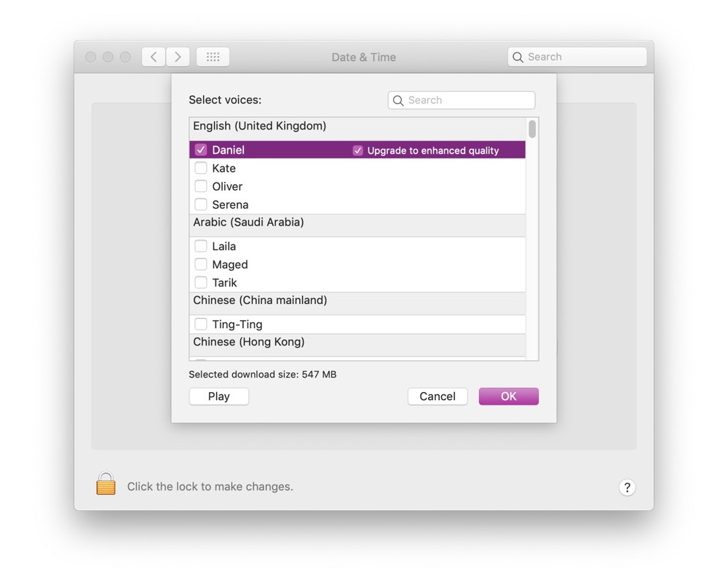Click the lock icon to make changes
The width and height of the screenshot is (728, 582).
coord(106,485)
